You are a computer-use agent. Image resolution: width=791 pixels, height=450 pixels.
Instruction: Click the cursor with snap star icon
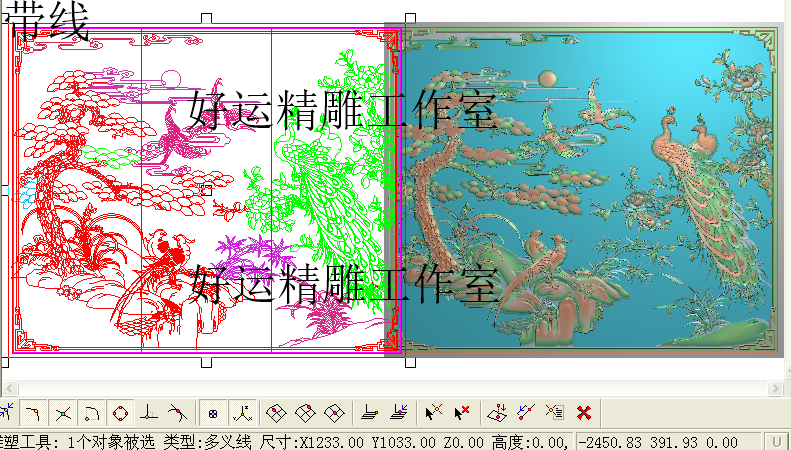(433, 413)
